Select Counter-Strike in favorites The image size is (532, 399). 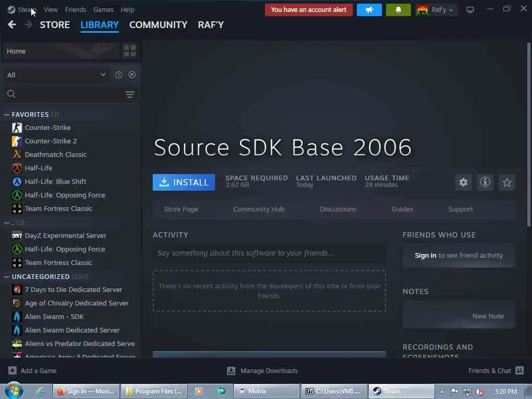pyautogui.click(x=48, y=128)
